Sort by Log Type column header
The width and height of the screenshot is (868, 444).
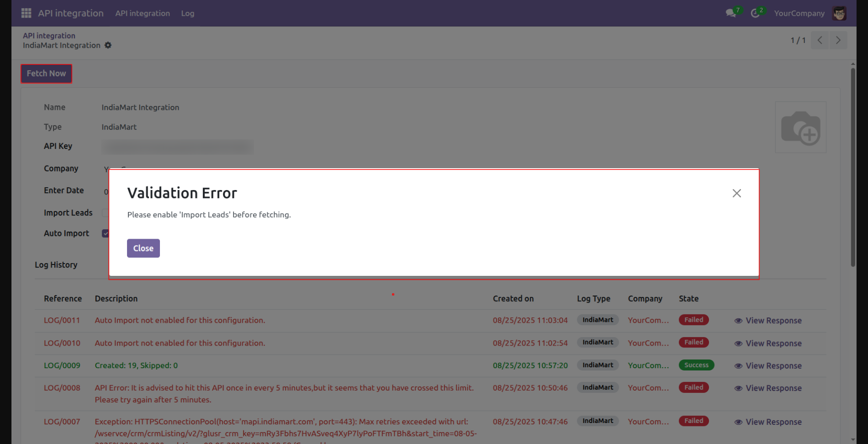click(x=593, y=299)
